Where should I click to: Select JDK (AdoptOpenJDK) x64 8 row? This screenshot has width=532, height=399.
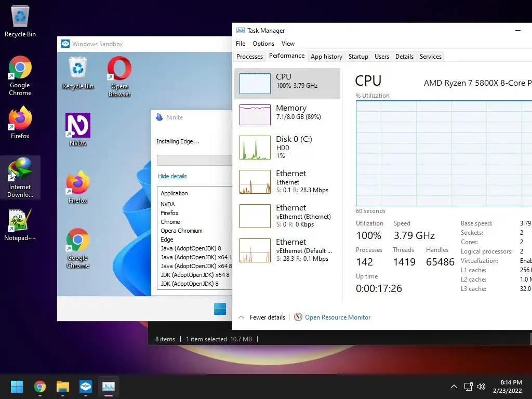pyautogui.click(x=195, y=275)
